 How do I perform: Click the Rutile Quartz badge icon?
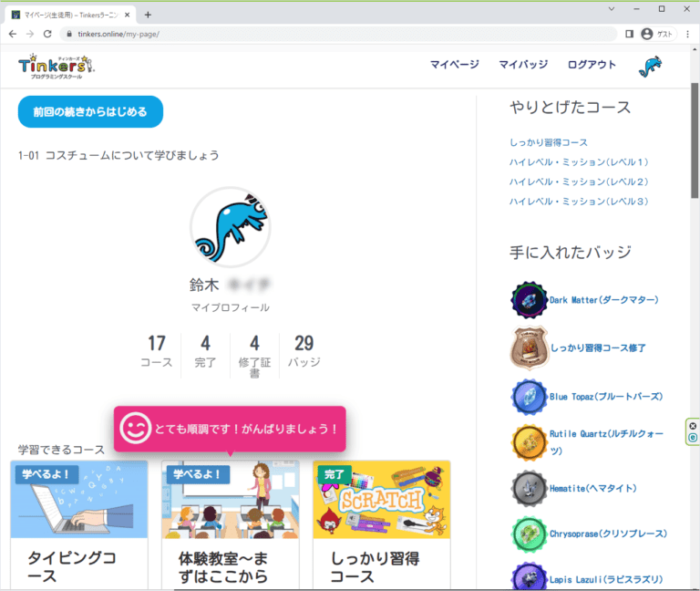528,441
